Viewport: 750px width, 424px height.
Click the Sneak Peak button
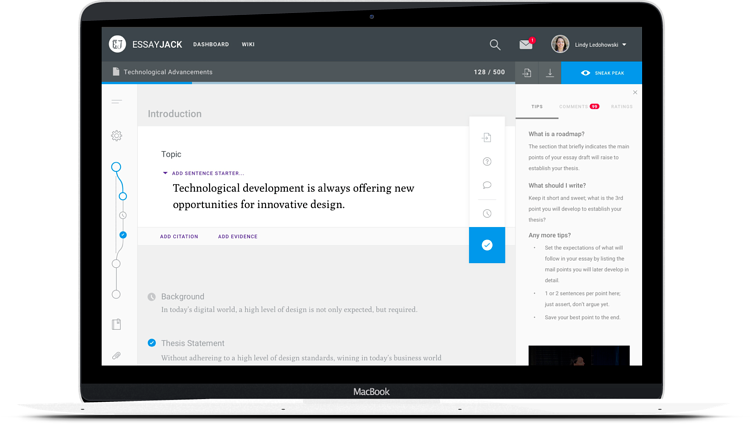pos(602,73)
